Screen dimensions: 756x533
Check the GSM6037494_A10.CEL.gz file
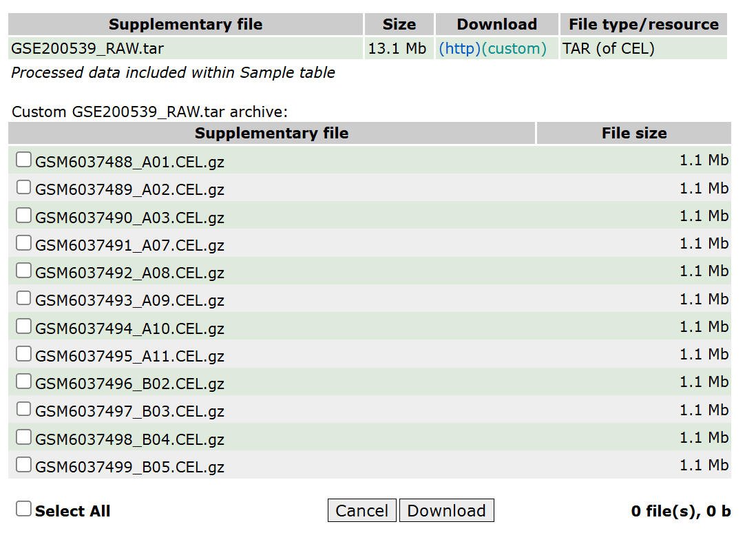pyautogui.click(x=23, y=326)
